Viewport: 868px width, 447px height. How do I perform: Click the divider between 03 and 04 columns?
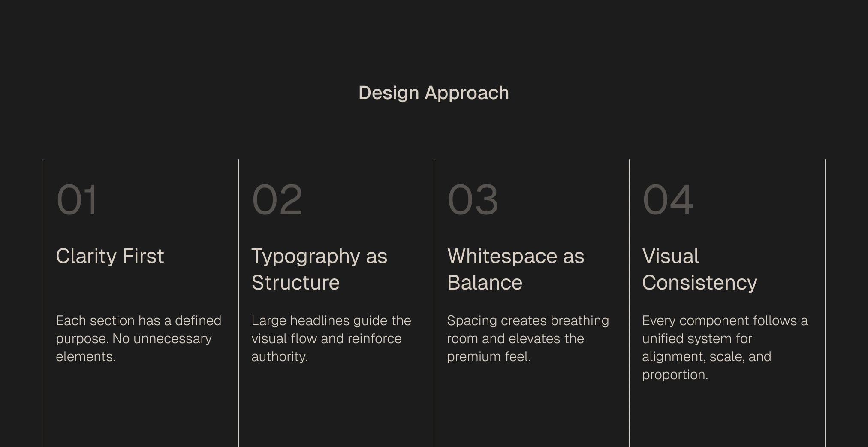click(x=629, y=300)
